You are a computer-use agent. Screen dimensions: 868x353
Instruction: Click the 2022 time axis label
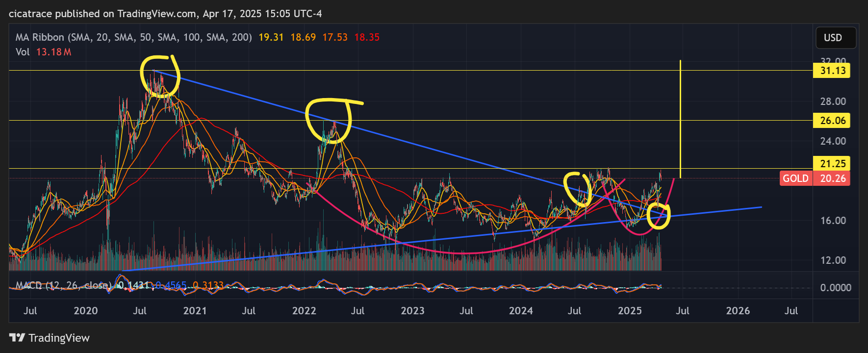tap(304, 311)
